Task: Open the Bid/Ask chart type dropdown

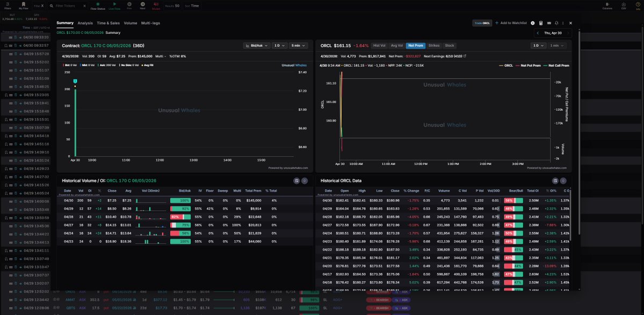Action: coord(256,46)
